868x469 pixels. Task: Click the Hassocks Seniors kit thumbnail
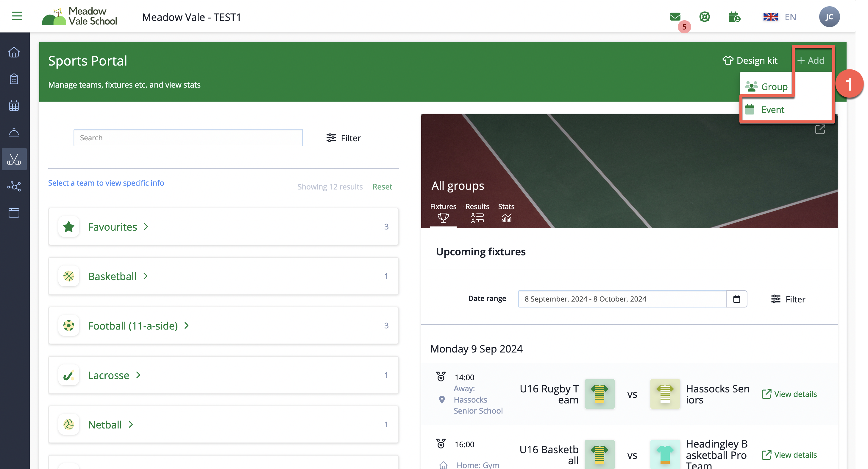pos(665,394)
